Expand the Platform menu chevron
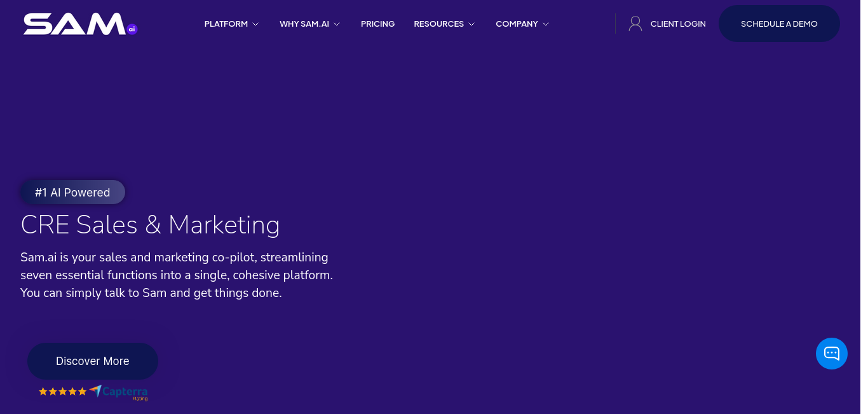Viewport: 868px width, 414px height. [x=255, y=24]
